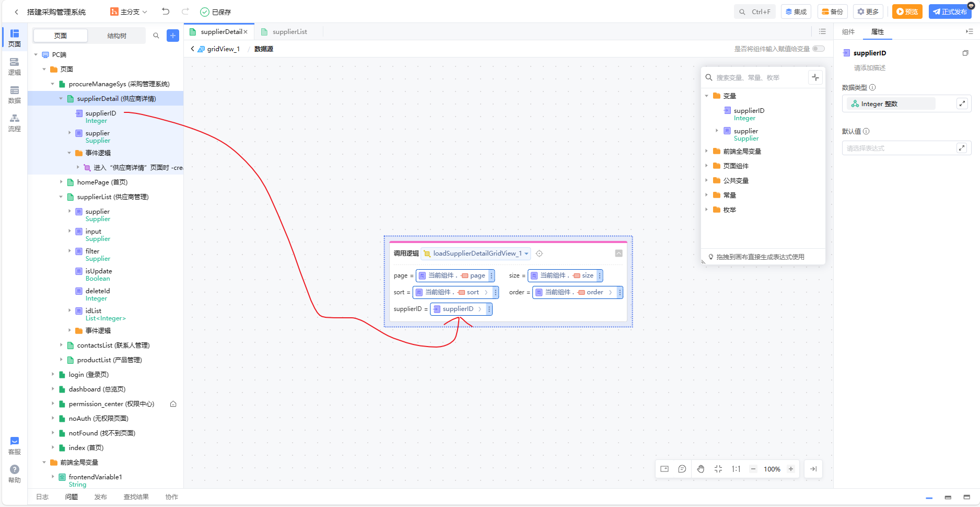The width and height of the screenshot is (980, 507).
Task: Select supplierID expression in logic card
Action: (458, 309)
